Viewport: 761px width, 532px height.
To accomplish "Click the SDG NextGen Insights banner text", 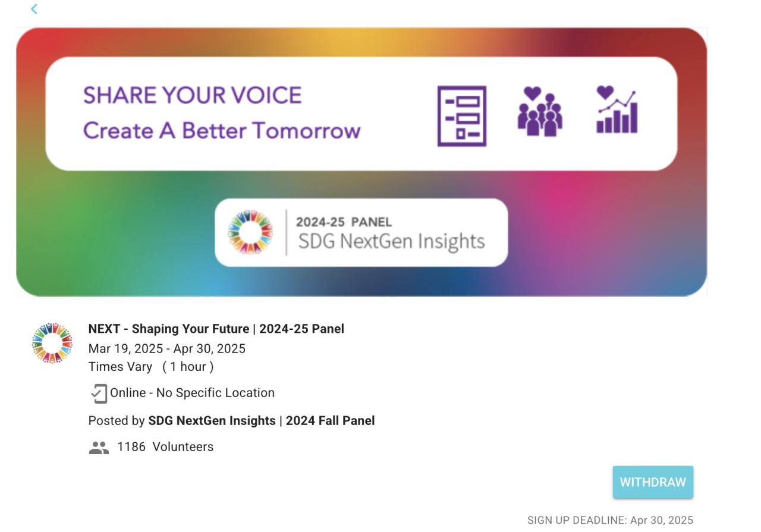I will [391, 241].
